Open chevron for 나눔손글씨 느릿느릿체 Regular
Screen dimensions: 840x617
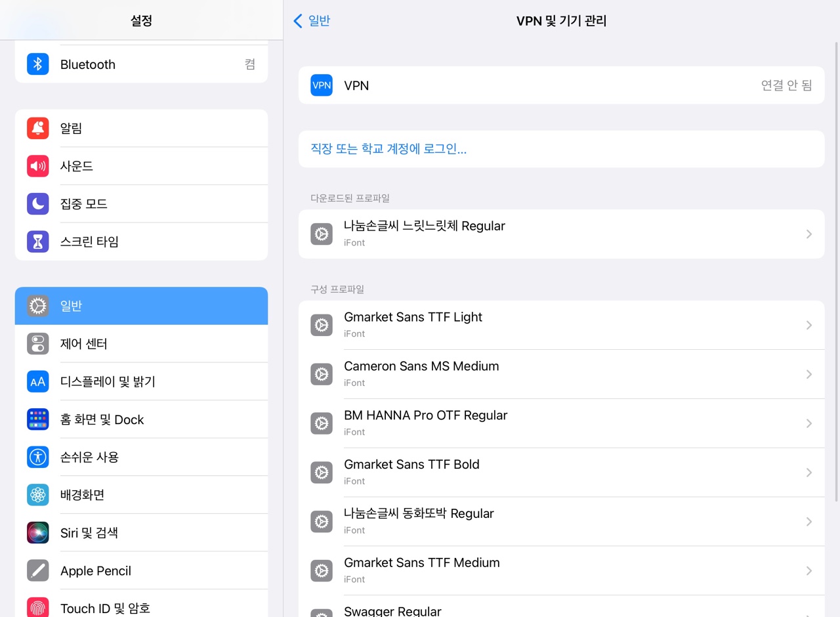click(808, 234)
